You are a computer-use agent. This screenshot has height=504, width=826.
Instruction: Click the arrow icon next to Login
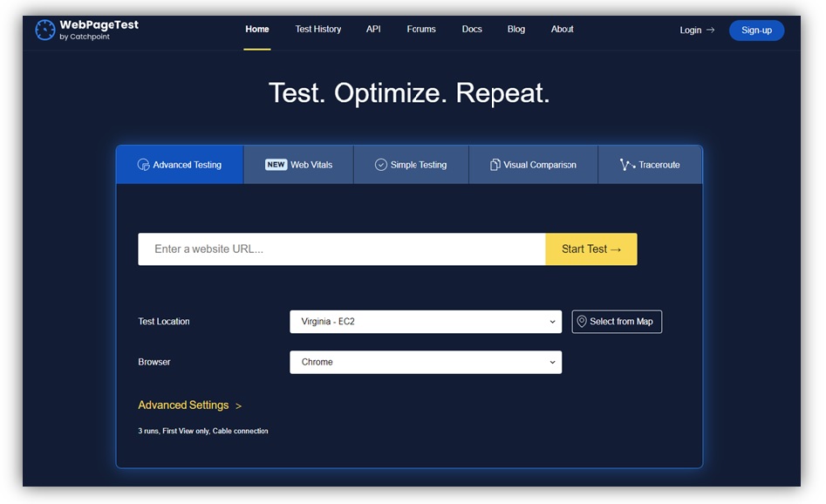click(x=708, y=30)
